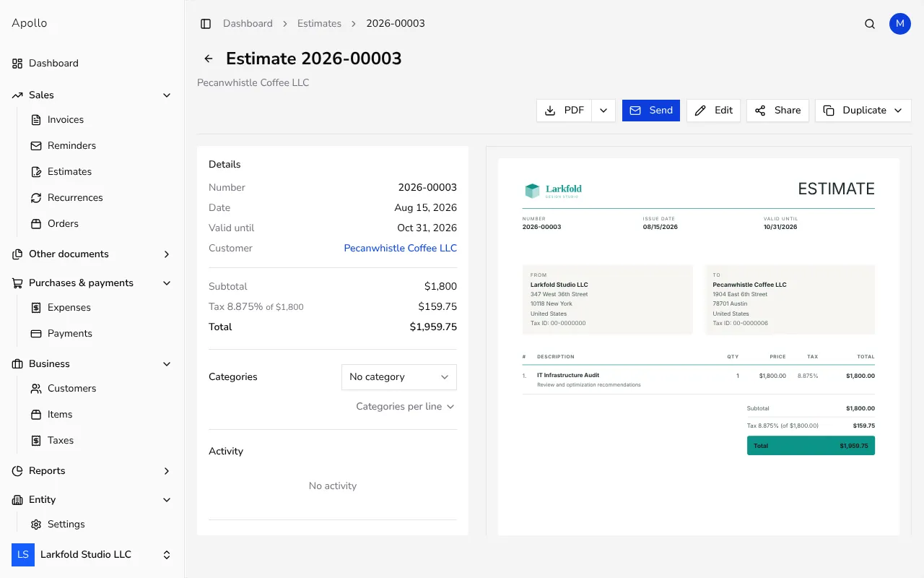This screenshot has height=578, width=924.
Task: Open Customers in the sidebar
Action: [x=100, y=389]
